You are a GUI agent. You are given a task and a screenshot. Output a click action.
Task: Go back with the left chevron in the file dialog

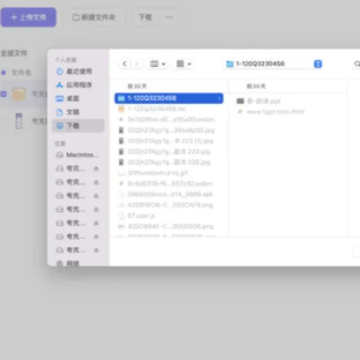[x=125, y=64]
